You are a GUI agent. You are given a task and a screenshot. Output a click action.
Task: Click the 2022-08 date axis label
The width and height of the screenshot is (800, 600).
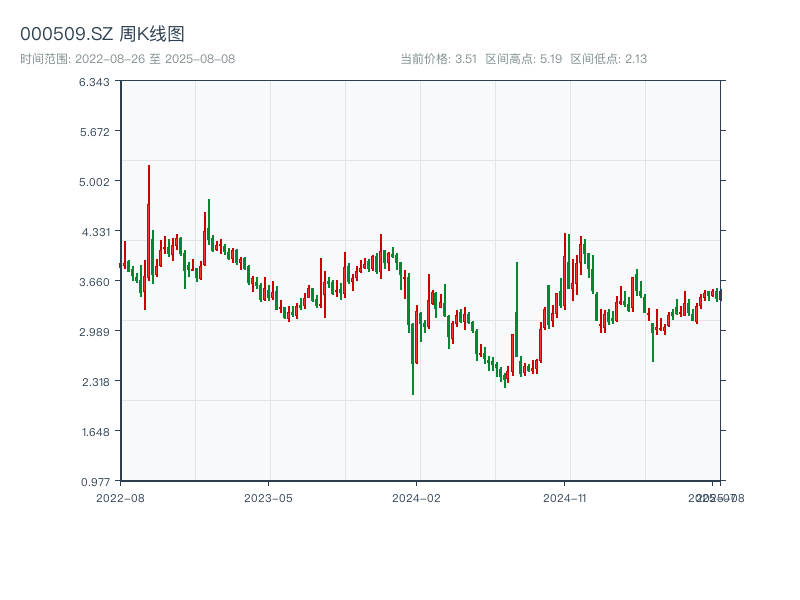120,497
